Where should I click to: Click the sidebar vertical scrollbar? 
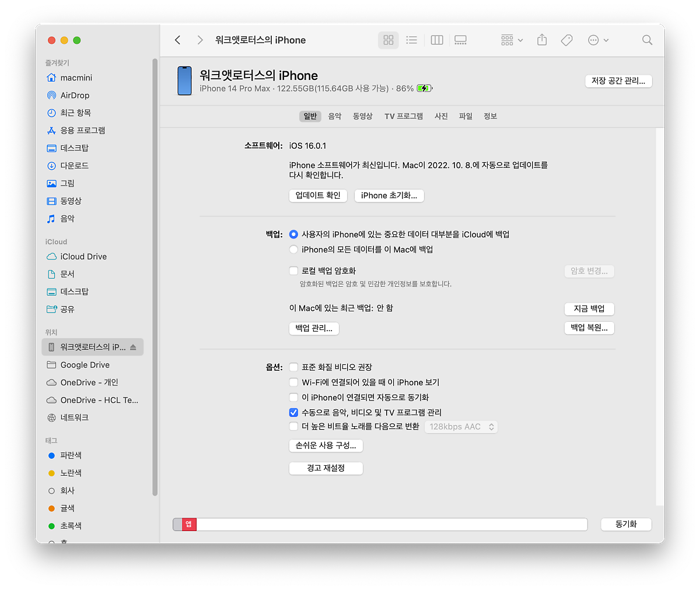pyautogui.click(x=155, y=277)
